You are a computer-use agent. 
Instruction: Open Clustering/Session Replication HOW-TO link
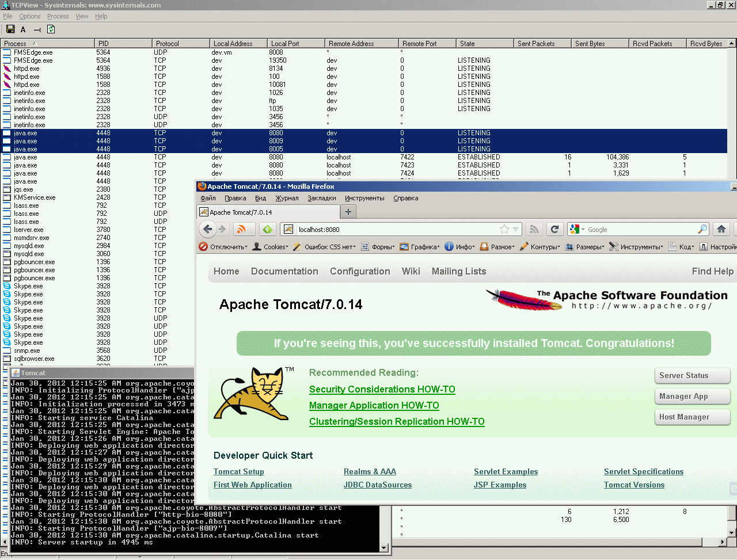397,422
